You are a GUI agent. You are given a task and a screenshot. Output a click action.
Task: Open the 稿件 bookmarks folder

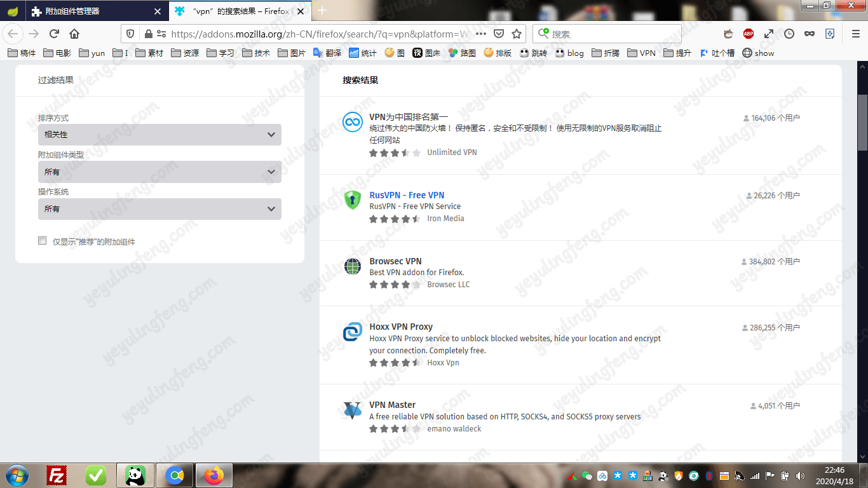click(22, 53)
